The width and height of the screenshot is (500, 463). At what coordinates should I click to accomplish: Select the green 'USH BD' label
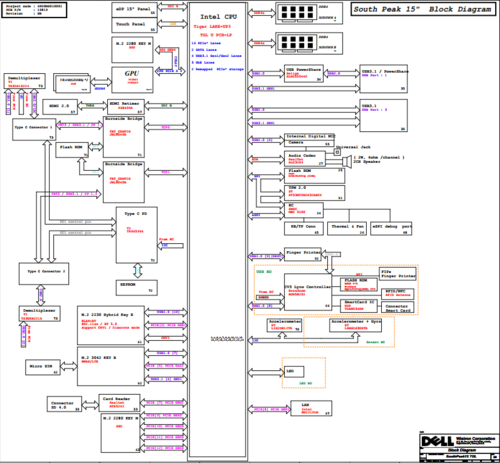264,272
